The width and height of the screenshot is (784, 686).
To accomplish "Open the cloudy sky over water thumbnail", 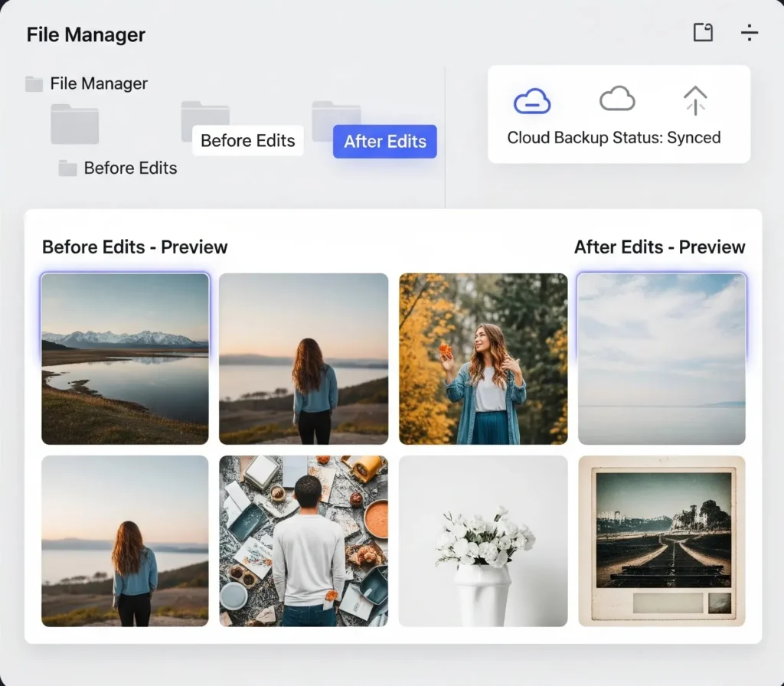I will [x=661, y=358].
